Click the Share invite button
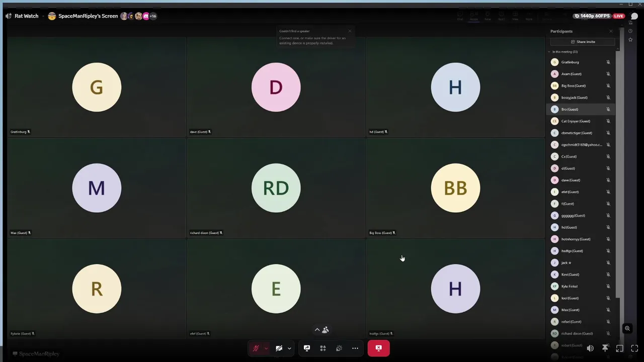Screen dimensions: 644x362 (583, 42)
